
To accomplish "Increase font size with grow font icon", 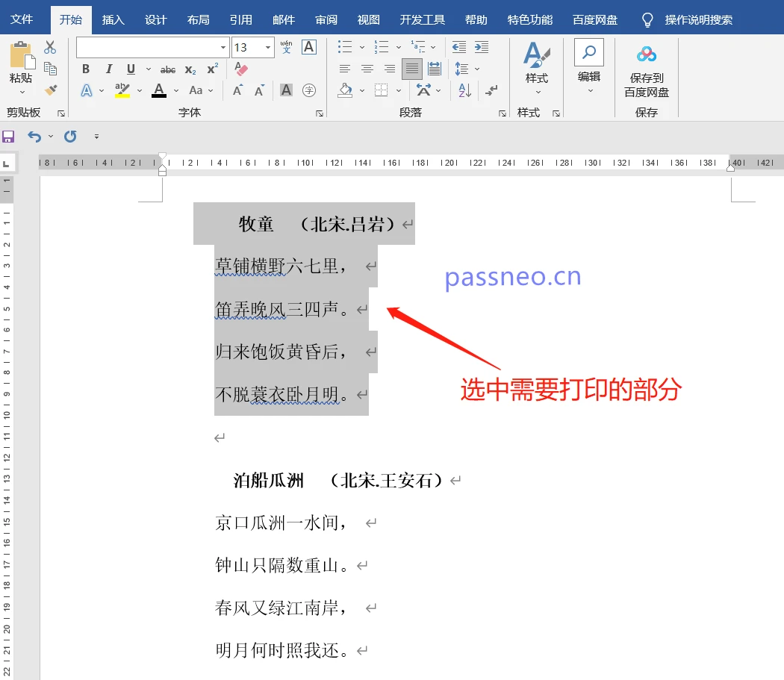I will point(238,90).
